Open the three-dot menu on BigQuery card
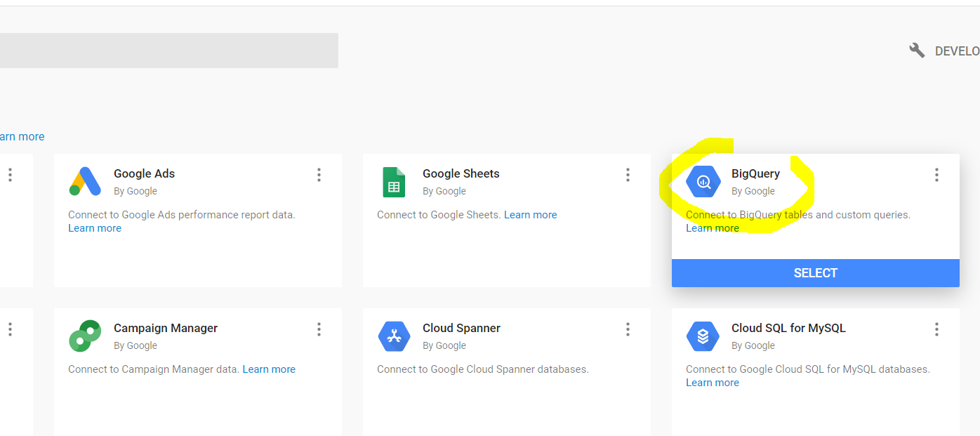 pyautogui.click(x=936, y=174)
